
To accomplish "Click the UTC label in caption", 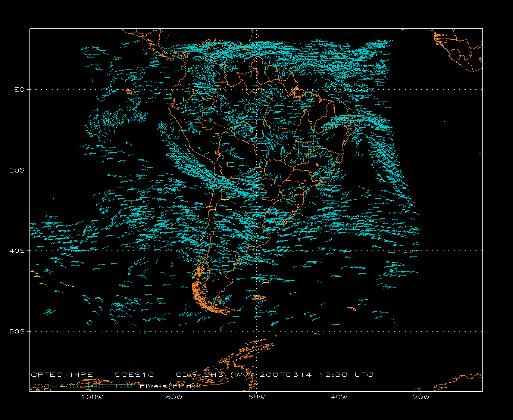I will coord(364,375).
